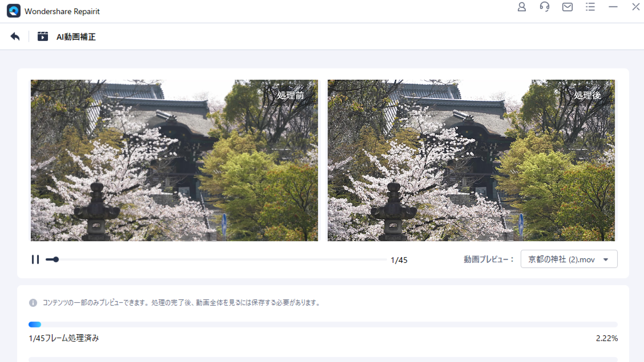Open the mail feedback icon
The width and height of the screenshot is (644, 362).
tap(567, 7)
